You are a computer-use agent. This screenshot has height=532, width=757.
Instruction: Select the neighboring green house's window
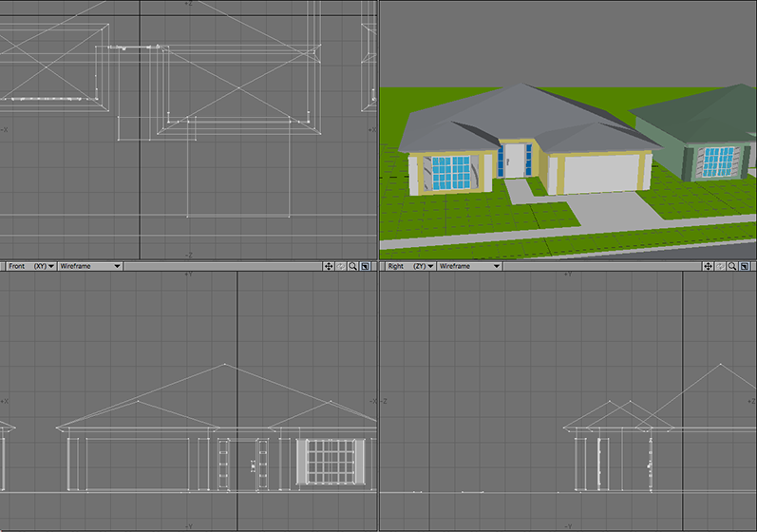[717, 161]
